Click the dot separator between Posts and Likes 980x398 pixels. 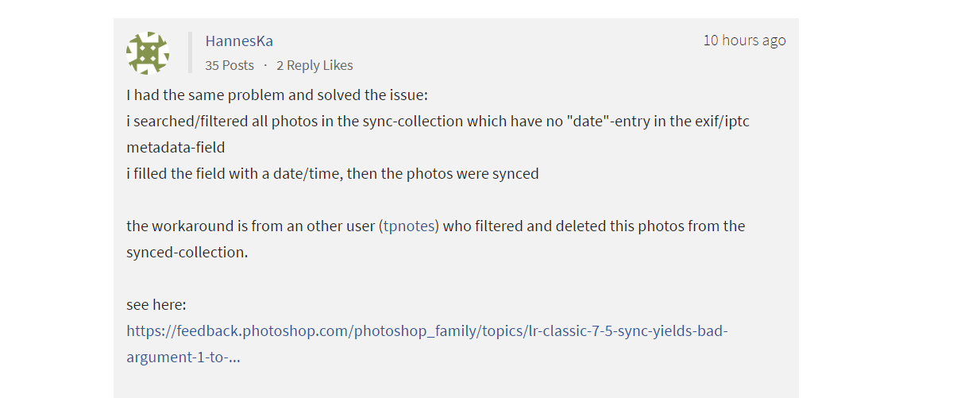(265, 65)
